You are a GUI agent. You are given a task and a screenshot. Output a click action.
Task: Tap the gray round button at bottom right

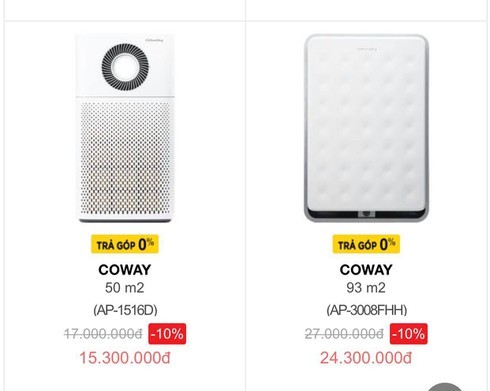coord(445,387)
